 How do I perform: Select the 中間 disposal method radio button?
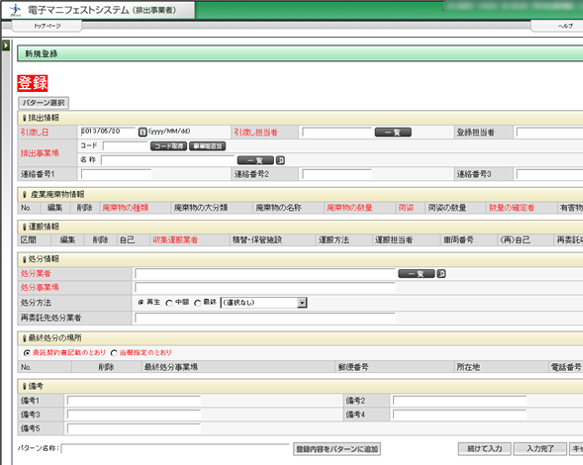[x=169, y=303]
